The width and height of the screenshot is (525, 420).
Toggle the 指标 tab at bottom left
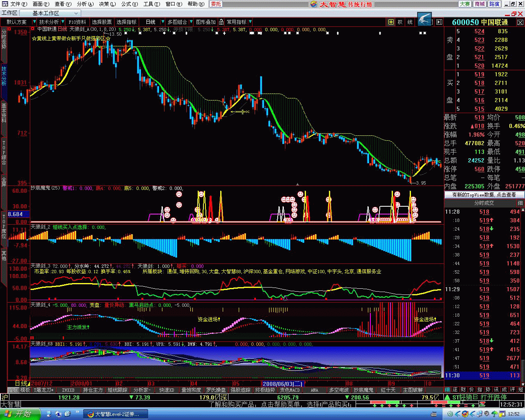coord(13,390)
